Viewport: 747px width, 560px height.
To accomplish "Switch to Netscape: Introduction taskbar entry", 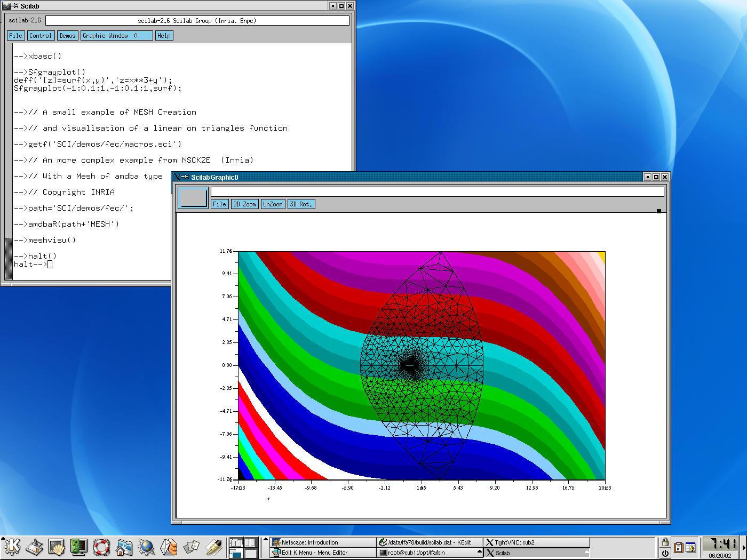I will pos(322,542).
